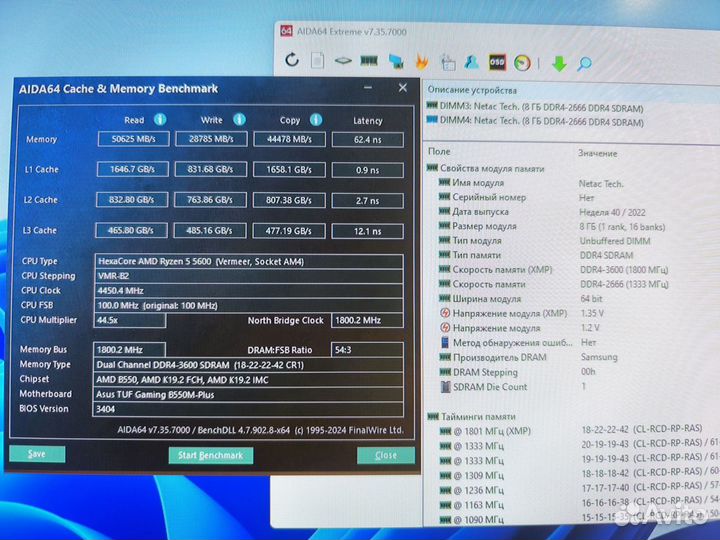Select the Тип памяти row

click(536, 255)
